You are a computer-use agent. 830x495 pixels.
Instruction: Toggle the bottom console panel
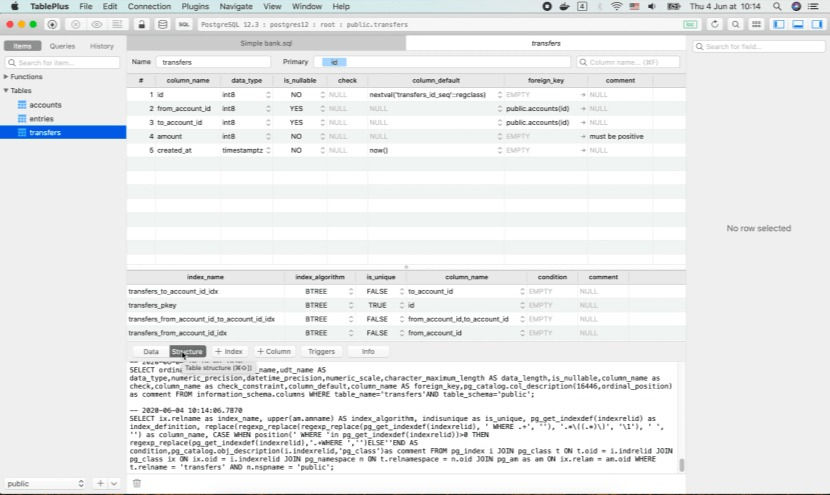pyautogui.click(x=798, y=24)
